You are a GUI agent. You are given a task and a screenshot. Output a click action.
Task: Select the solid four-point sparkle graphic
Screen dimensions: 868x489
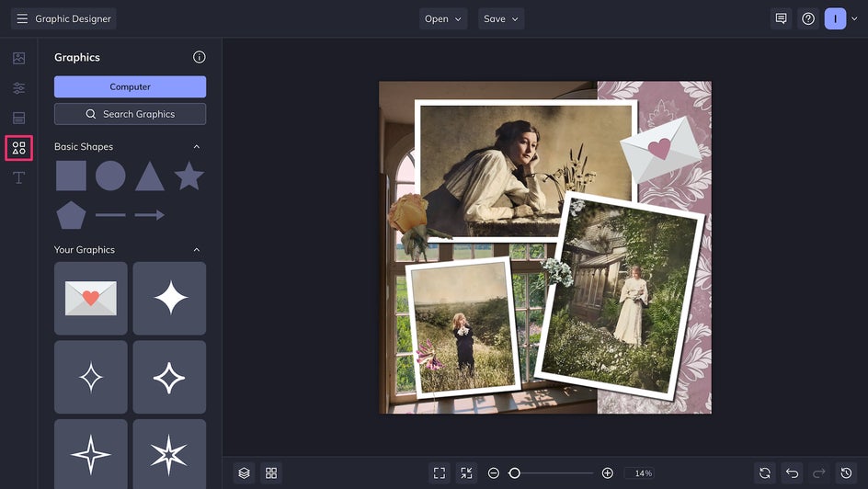[x=169, y=298]
